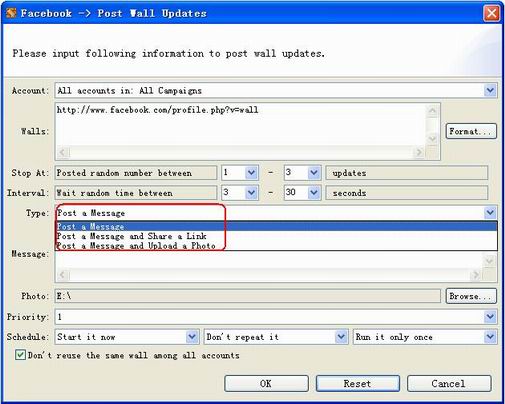Open the Stop At maximum value dropdown
This screenshot has height=404, width=505.
[x=314, y=173]
